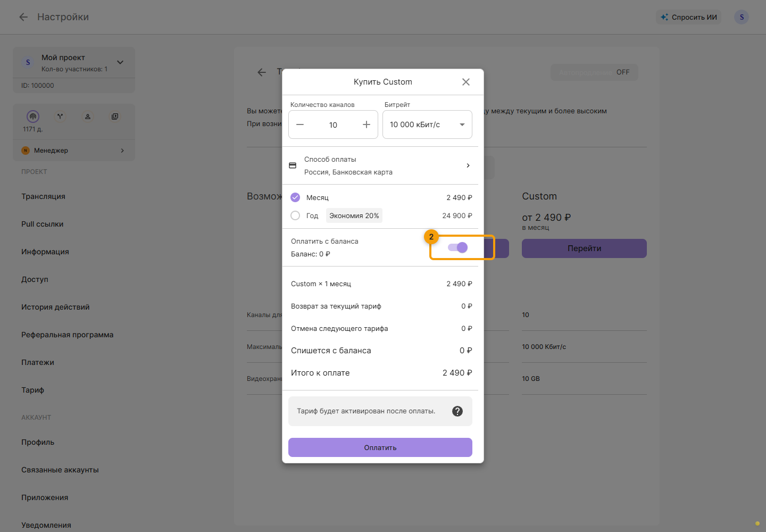Open Спросить ИИ assistant

tap(689, 17)
